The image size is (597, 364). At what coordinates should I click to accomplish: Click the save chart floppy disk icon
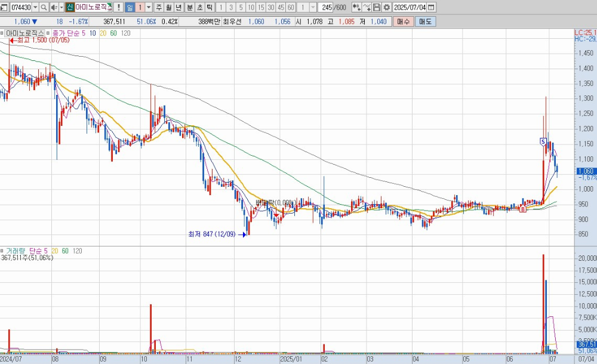pyautogui.click(x=377, y=8)
